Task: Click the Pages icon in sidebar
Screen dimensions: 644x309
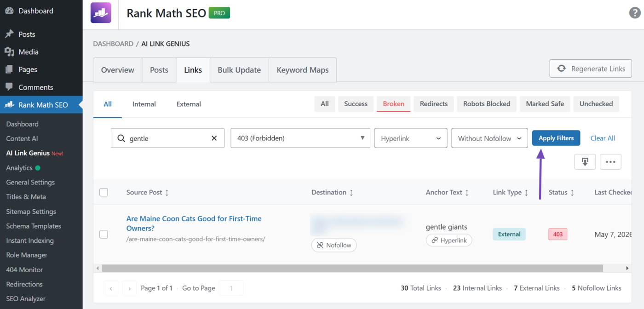Action: click(x=9, y=69)
